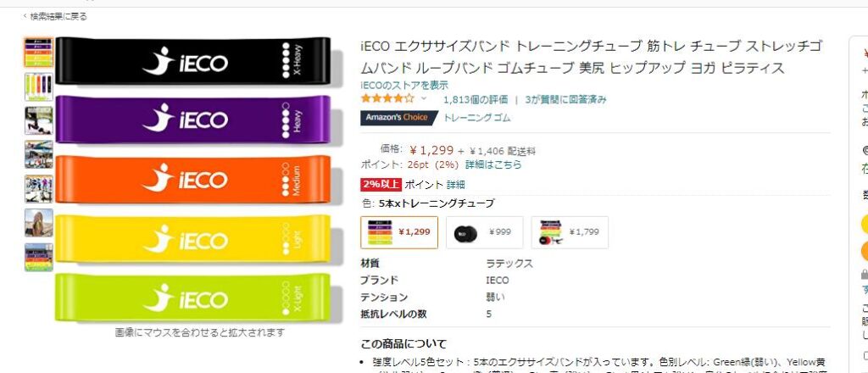Open the 3が質問に回答済み link
Image resolution: width=868 pixels, height=373 pixels.
point(565,100)
